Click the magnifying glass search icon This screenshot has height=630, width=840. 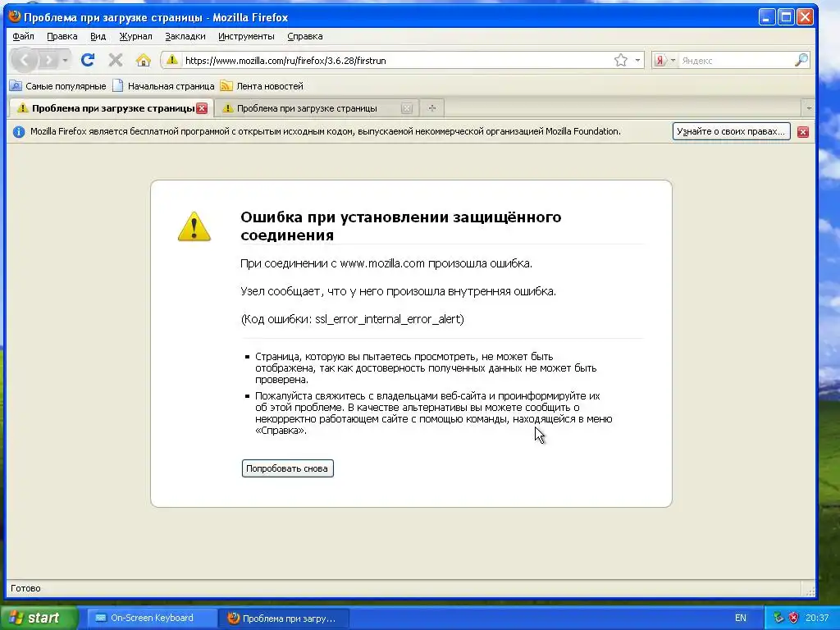tap(801, 60)
